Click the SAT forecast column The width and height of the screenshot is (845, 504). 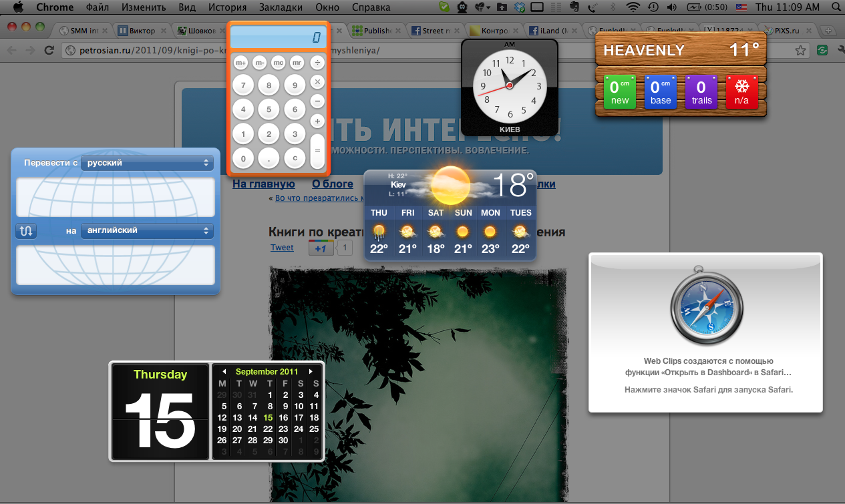(x=436, y=232)
